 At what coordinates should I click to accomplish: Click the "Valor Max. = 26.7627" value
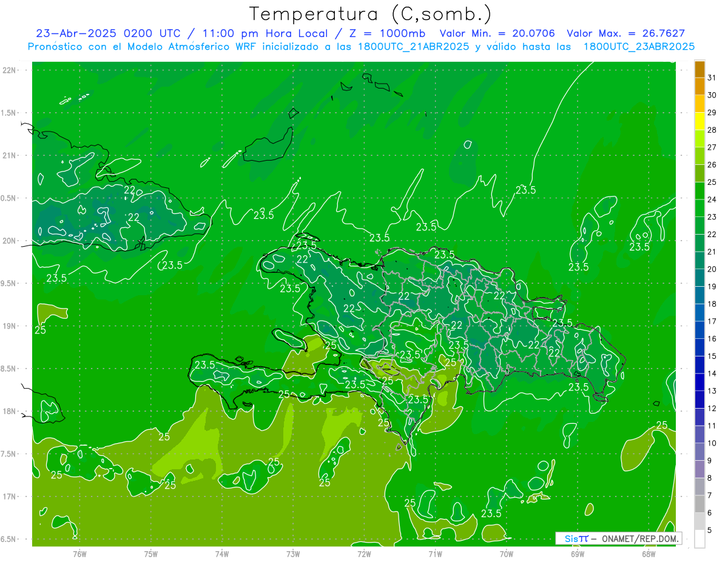pos(626,34)
